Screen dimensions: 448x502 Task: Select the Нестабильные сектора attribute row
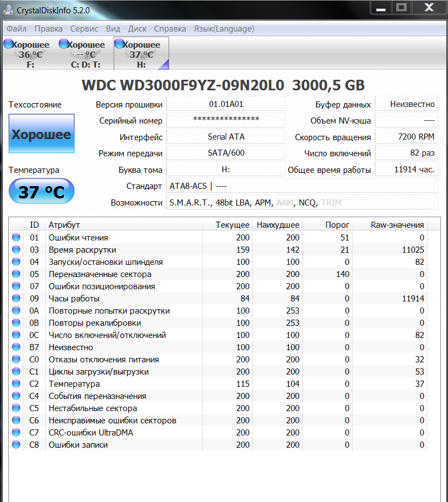(218, 408)
